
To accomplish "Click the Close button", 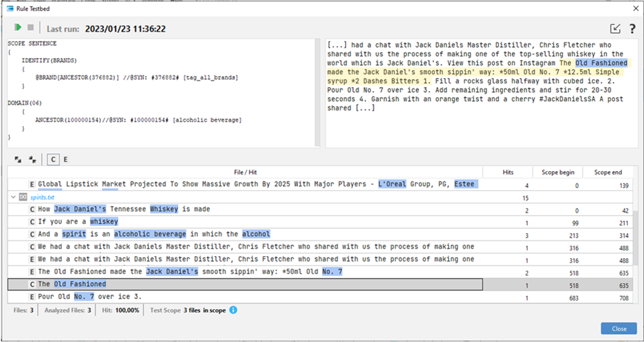I will click(618, 328).
